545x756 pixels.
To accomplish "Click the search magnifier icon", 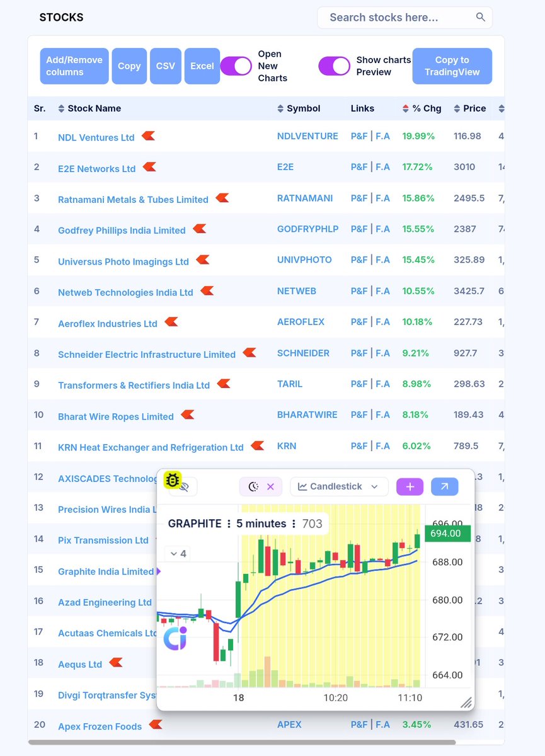I will click(x=480, y=17).
